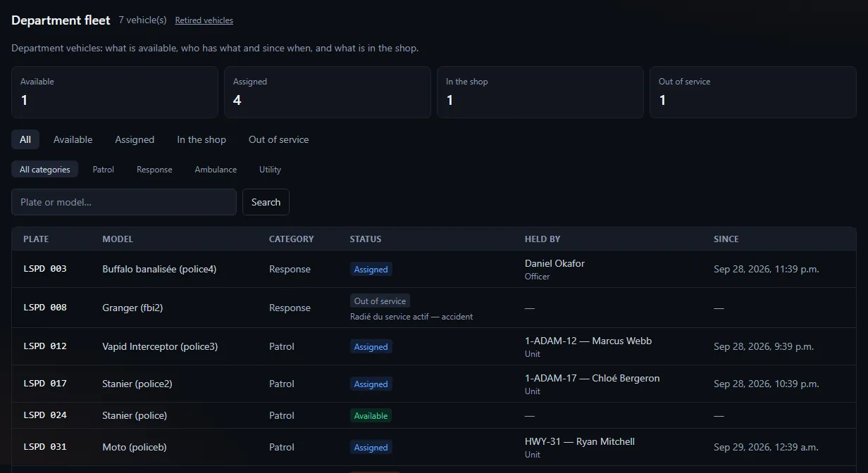Screen dimensions: 868x473
Task: Click the green Available badge for LSPD 024
Action: (371, 415)
